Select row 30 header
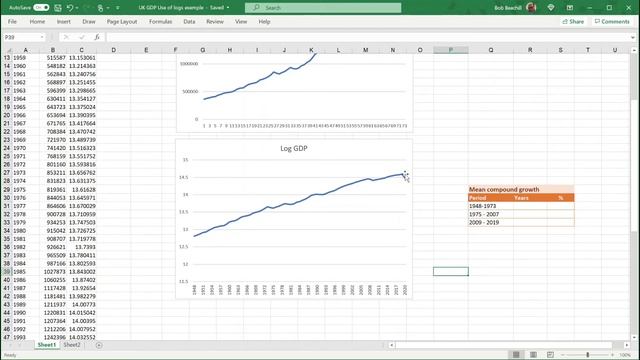Screen dimensions: 640x360 click(7, 198)
